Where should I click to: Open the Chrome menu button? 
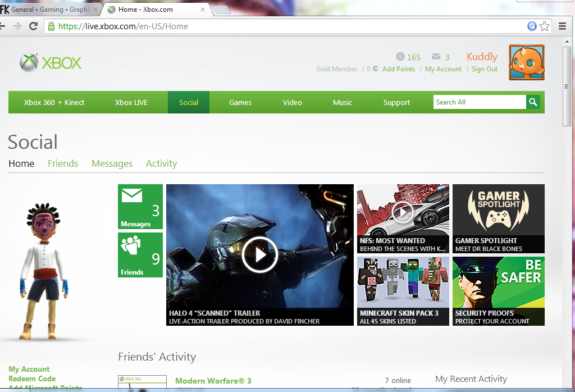coord(562,26)
